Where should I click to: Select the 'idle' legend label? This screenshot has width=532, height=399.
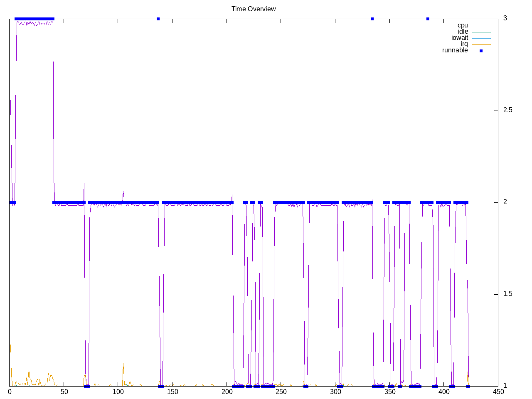tap(463, 32)
